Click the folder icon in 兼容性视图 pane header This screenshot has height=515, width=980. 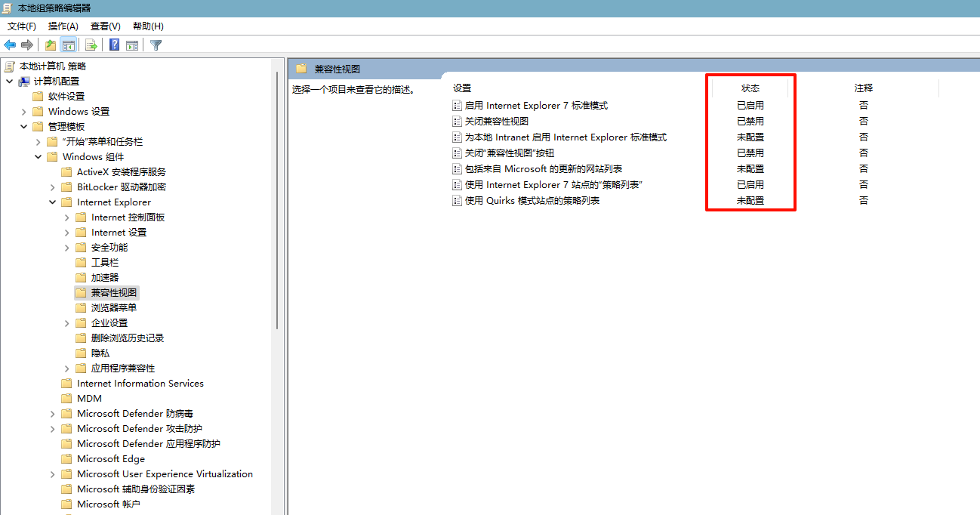(x=301, y=69)
